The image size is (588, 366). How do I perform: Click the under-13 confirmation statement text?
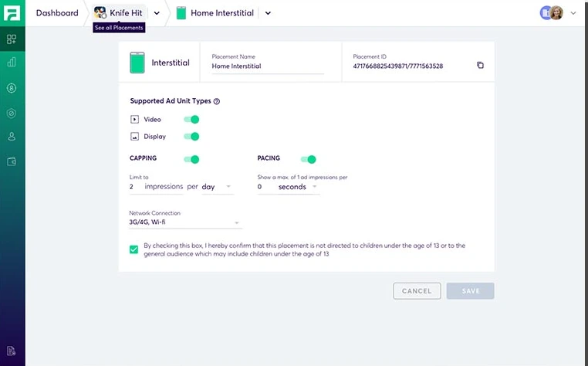coord(305,249)
